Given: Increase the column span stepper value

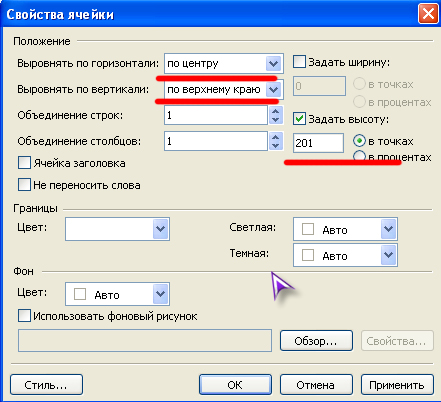Looking at the screenshot, I should tap(276, 137).
